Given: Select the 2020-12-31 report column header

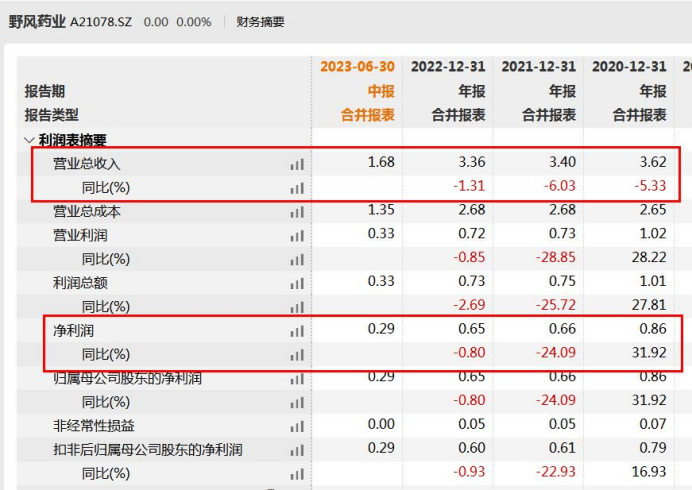Looking at the screenshot, I should pos(629,67).
